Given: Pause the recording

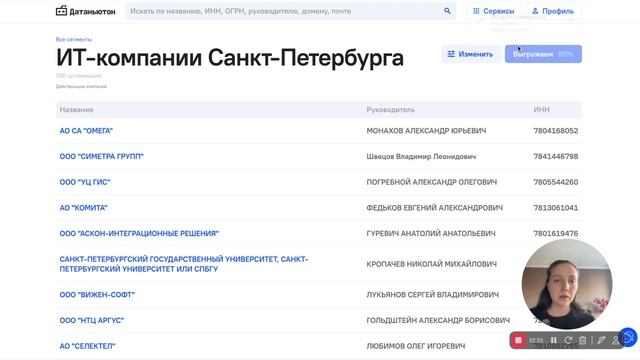Looking at the screenshot, I should pos(553,340).
